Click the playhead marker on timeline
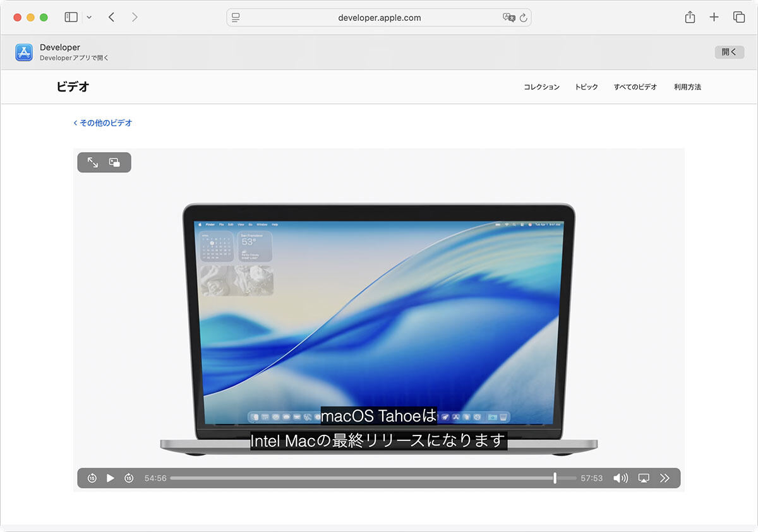The height and width of the screenshot is (532, 758). pyautogui.click(x=555, y=478)
